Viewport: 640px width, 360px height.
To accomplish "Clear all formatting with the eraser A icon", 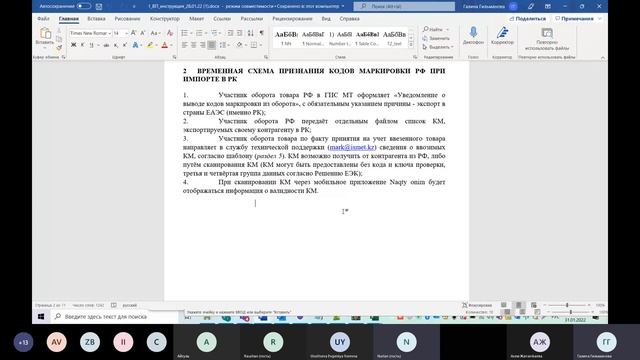I will (x=170, y=33).
